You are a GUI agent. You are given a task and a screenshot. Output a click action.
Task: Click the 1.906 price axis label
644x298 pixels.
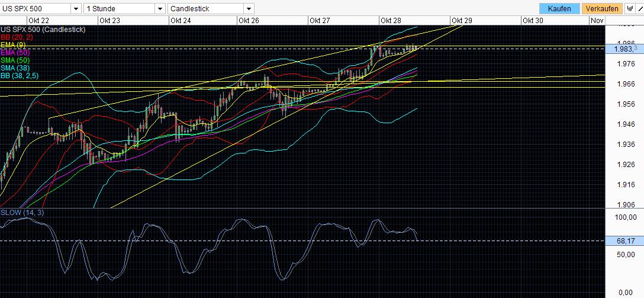click(626, 205)
